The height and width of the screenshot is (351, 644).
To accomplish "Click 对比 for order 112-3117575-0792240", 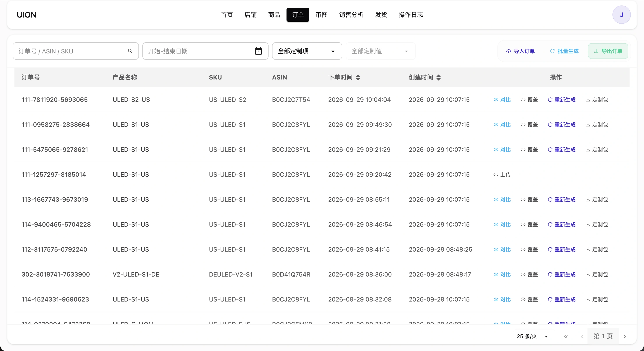I will (x=502, y=250).
